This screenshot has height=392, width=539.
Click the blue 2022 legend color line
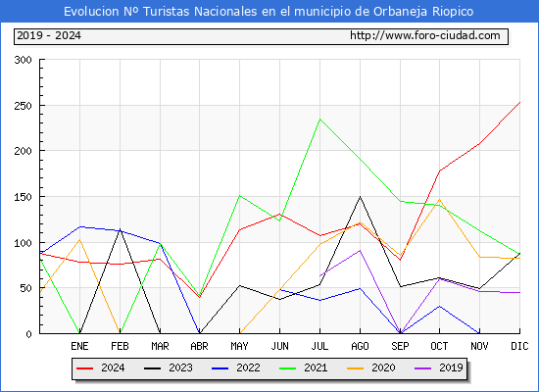[x=220, y=368]
